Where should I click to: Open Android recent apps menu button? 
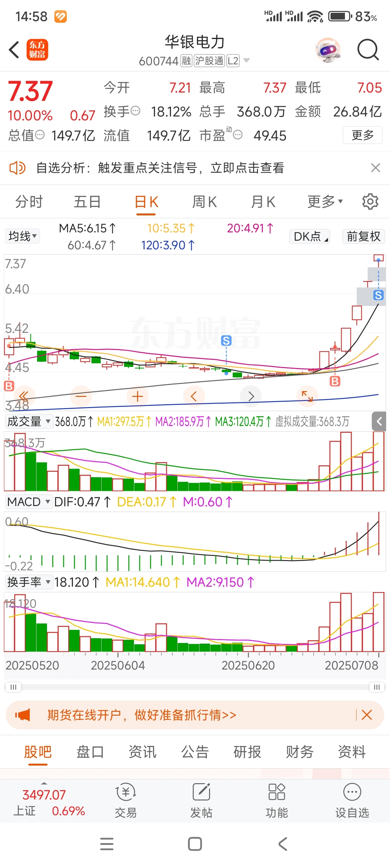pos(107,844)
